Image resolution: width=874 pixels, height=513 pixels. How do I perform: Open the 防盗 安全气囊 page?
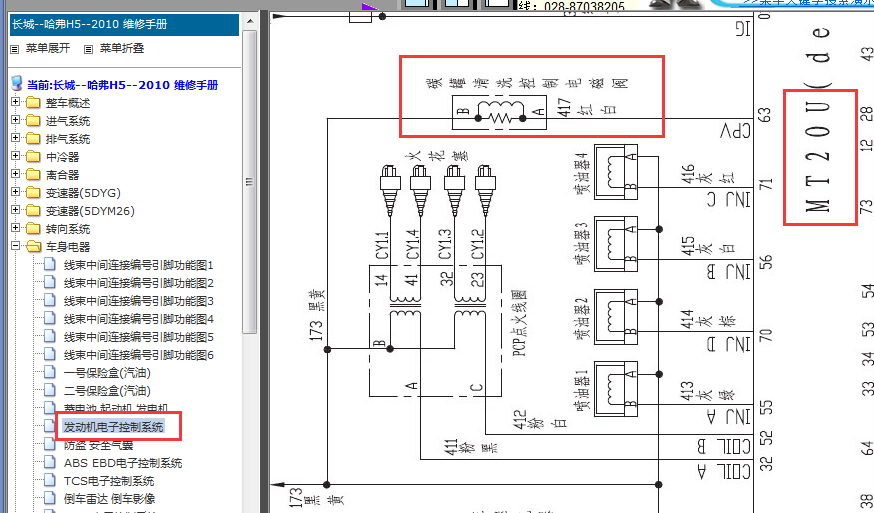99,445
